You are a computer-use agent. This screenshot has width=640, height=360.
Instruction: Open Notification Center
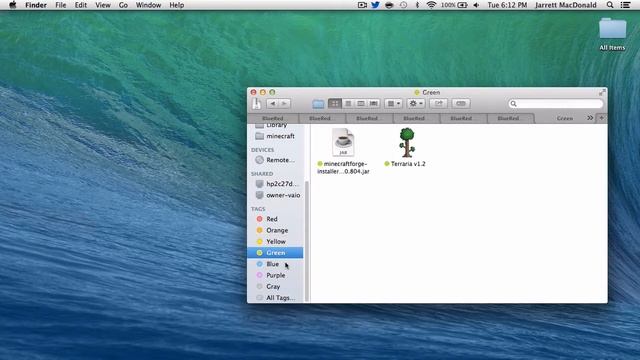pos(625,5)
